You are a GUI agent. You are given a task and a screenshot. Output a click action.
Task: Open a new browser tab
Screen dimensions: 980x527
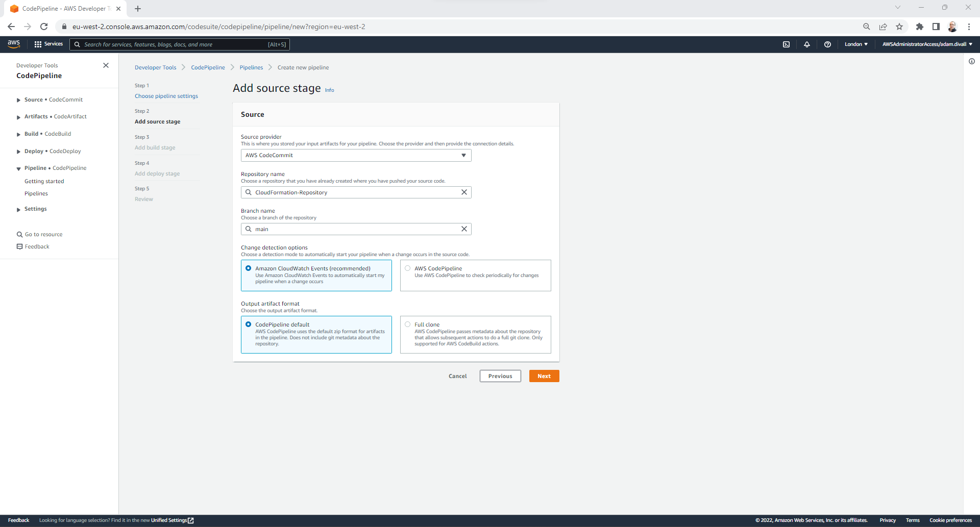point(138,9)
